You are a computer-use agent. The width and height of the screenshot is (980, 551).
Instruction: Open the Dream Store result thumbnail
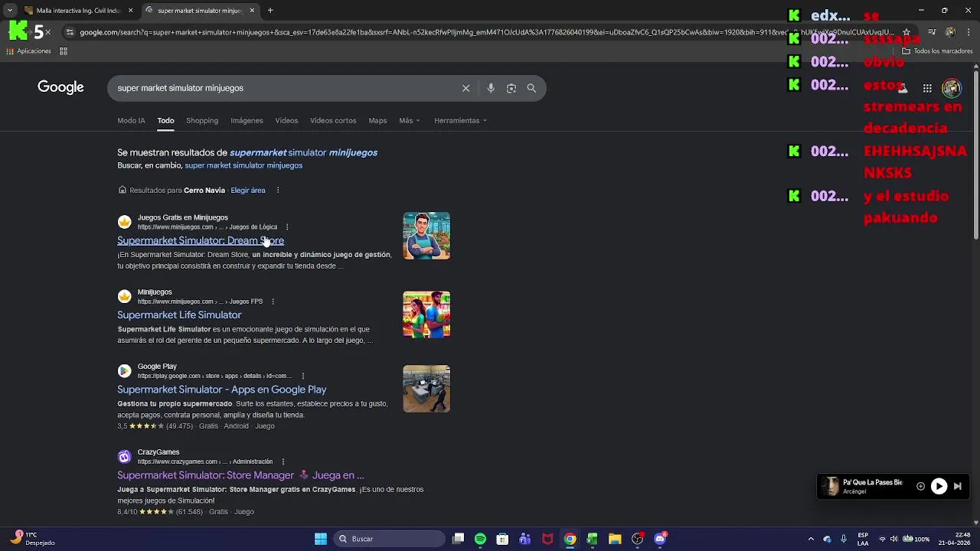point(426,236)
